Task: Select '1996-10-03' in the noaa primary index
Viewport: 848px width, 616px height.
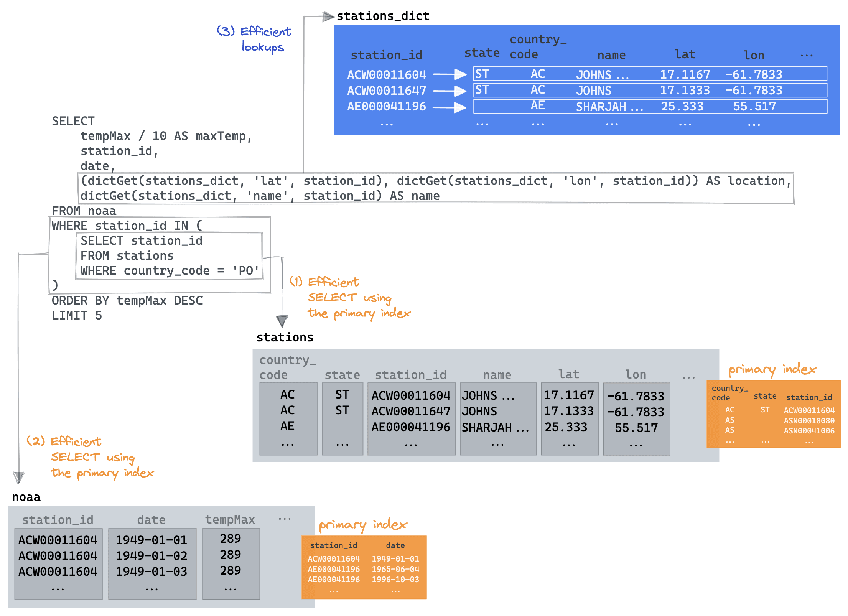Action: coord(395,580)
